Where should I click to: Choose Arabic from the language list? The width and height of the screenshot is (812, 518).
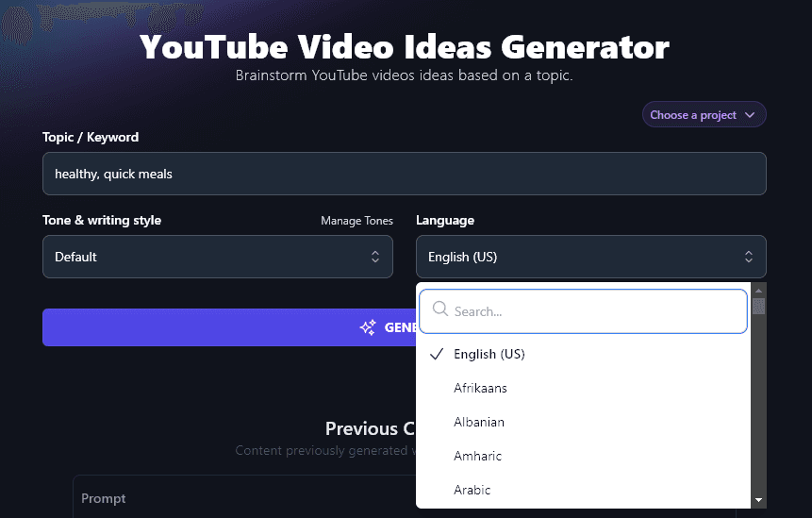583,490
